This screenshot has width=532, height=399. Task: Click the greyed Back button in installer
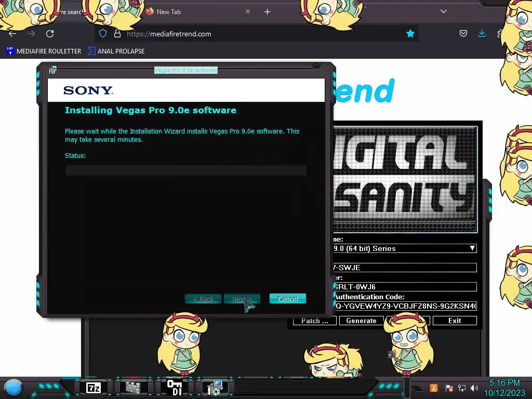[203, 299]
